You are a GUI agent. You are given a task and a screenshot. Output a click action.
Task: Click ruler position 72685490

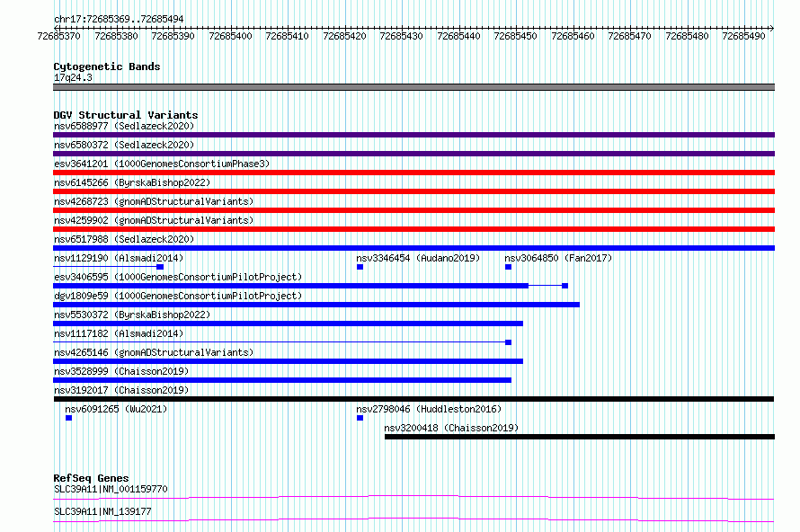pos(744,36)
